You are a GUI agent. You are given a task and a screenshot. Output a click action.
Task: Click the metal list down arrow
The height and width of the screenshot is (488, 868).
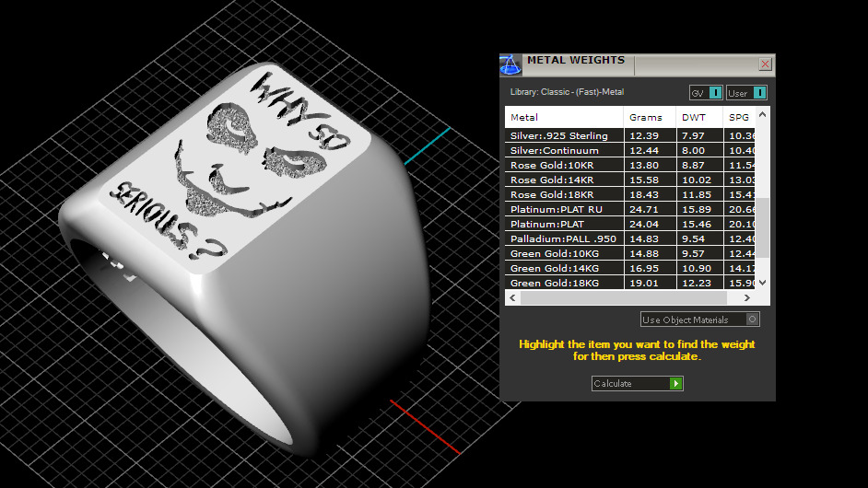763,282
